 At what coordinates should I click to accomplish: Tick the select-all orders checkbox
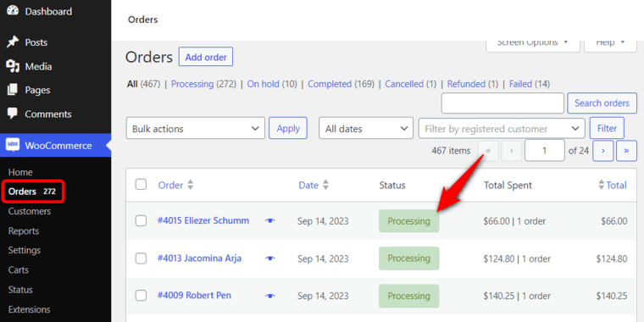(141, 185)
